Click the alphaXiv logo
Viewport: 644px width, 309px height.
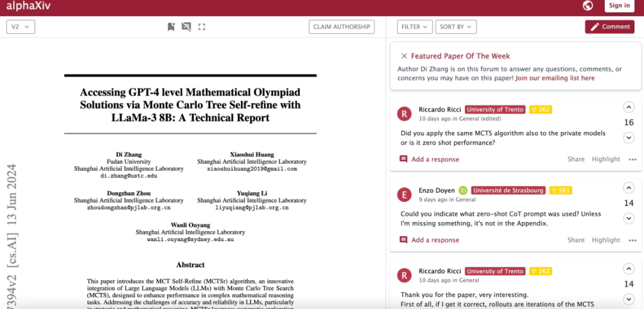(29, 6)
